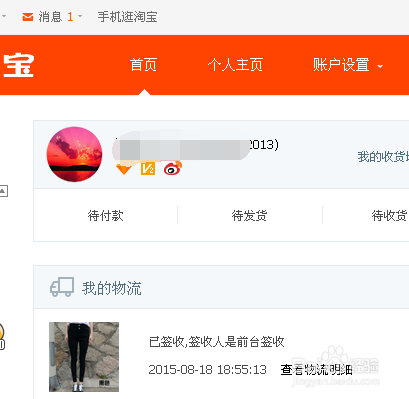Click the Taobao 宝 logo
The width and height of the screenshot is (409, 399).
[x=18, y=66]
